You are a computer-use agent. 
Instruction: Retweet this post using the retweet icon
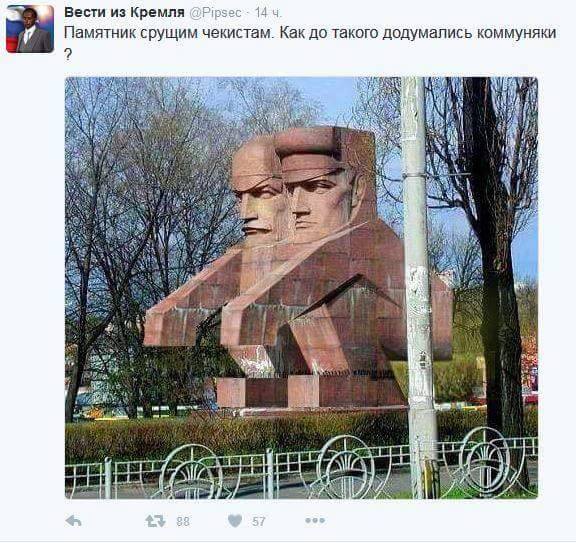point(155,521)
